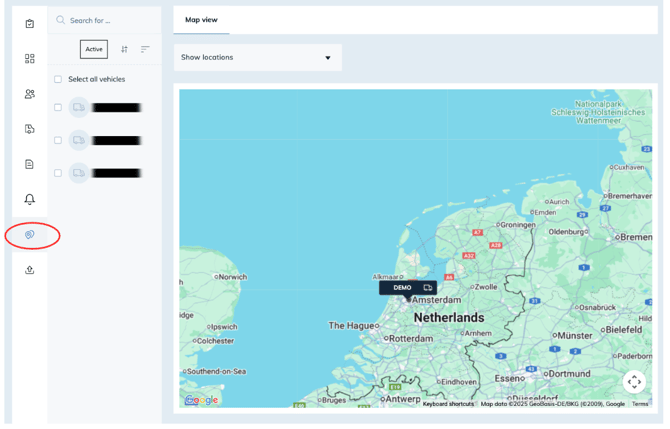Open the map location pin icon in sidebar

pyautogui.click(x=29, y=235)
